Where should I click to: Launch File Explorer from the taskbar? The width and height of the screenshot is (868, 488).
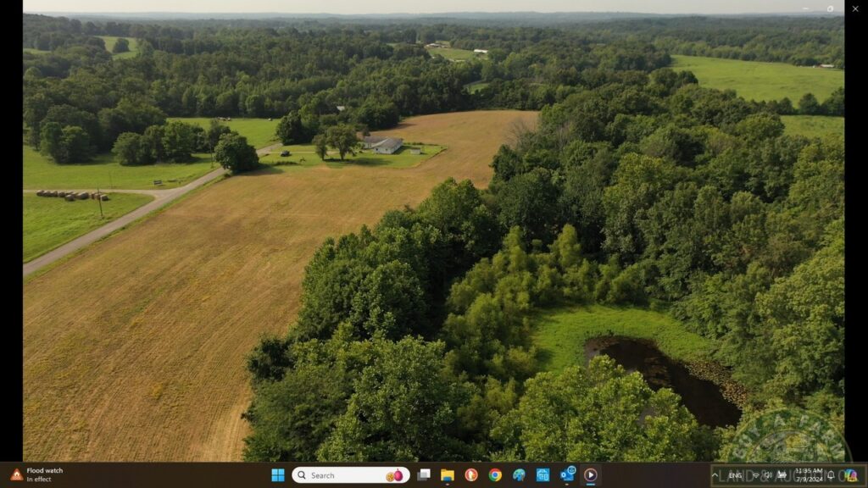tap(447, 475)
